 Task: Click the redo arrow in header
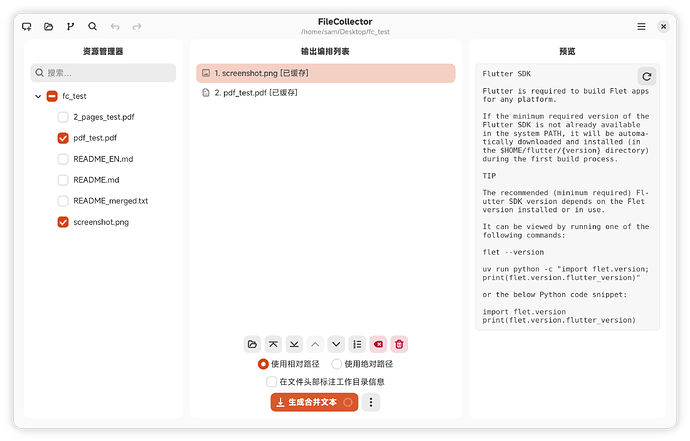tap(137, 26)
